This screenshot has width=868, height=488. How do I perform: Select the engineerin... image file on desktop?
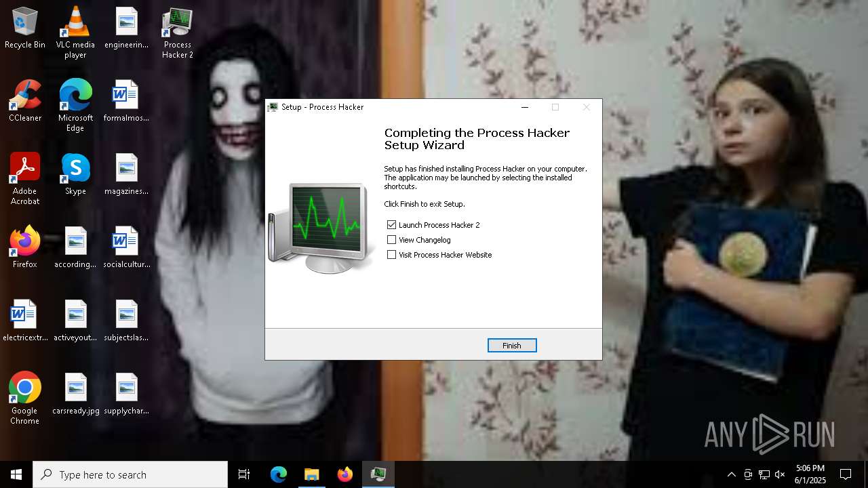click(x=127, y=28)
